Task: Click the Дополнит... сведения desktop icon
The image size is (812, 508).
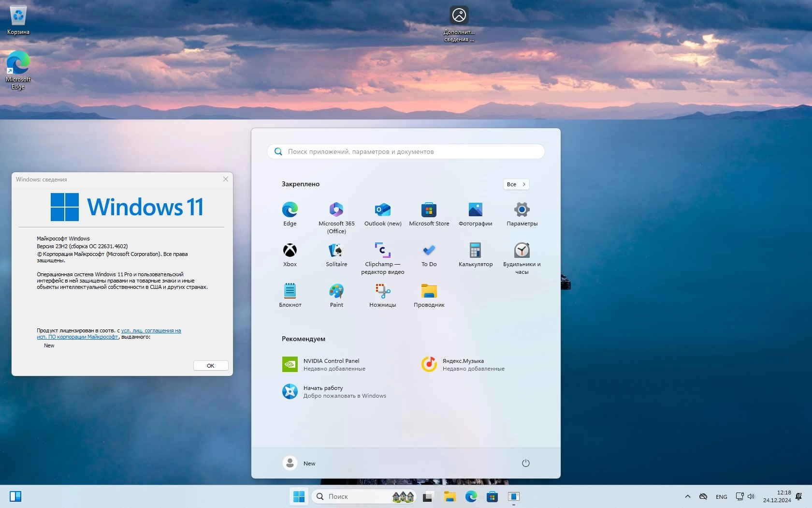Action: point(459,24)
